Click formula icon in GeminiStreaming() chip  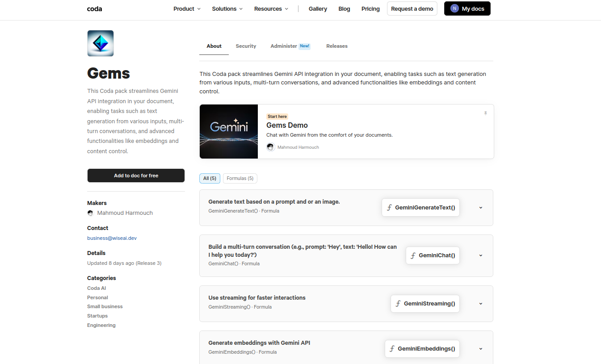(x=398, y=304)
